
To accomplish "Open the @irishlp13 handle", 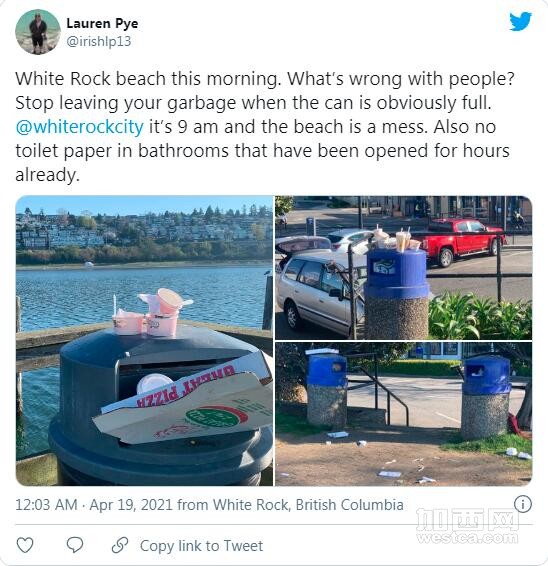I will pos(99,41).
